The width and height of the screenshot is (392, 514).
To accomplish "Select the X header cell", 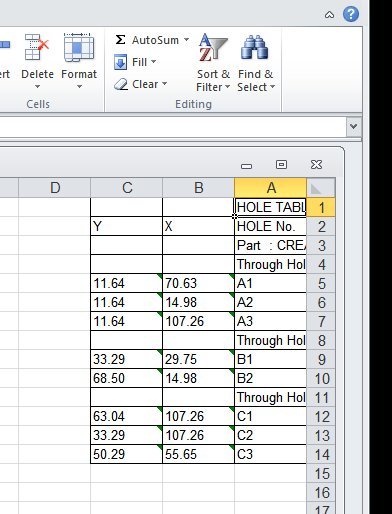I will click(198, 226).
